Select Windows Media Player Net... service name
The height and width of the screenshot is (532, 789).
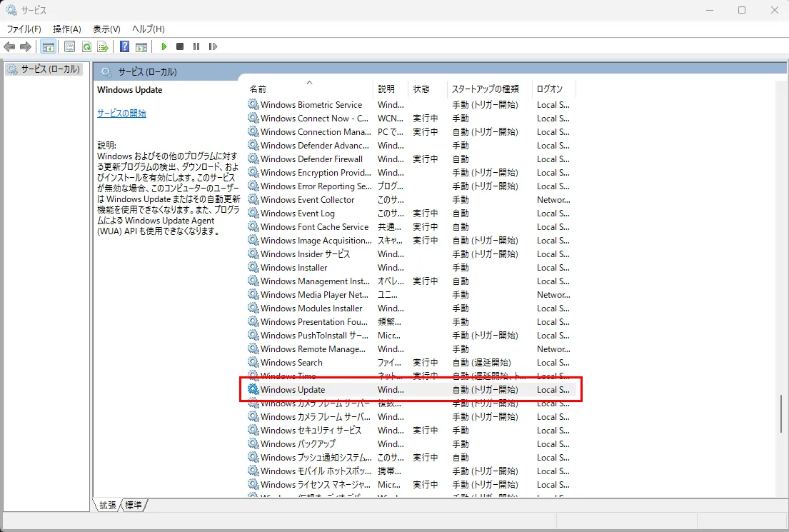click(314, 294)
